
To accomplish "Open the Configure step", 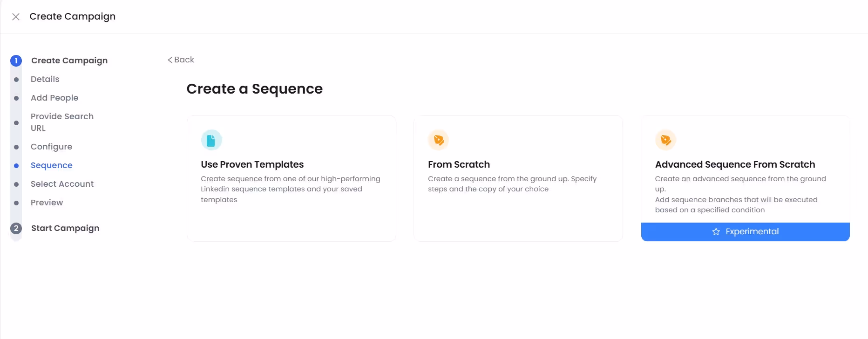I will pos(51,147).
